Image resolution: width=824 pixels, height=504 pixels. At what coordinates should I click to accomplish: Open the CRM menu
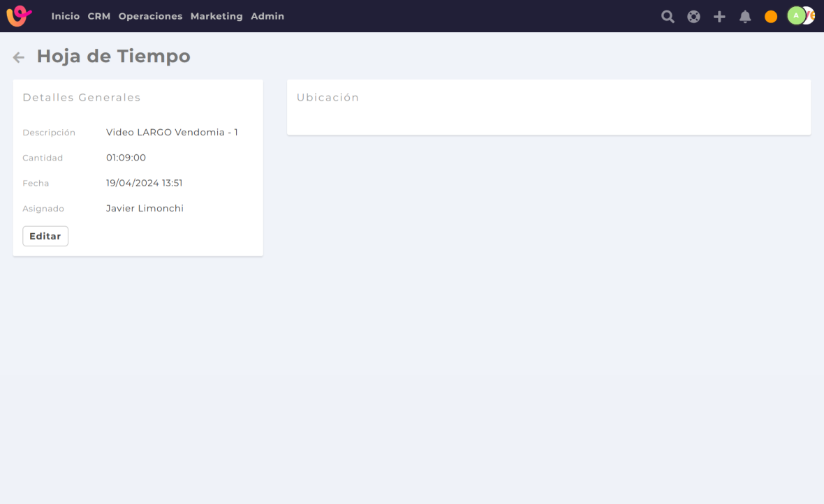point(99,16)
